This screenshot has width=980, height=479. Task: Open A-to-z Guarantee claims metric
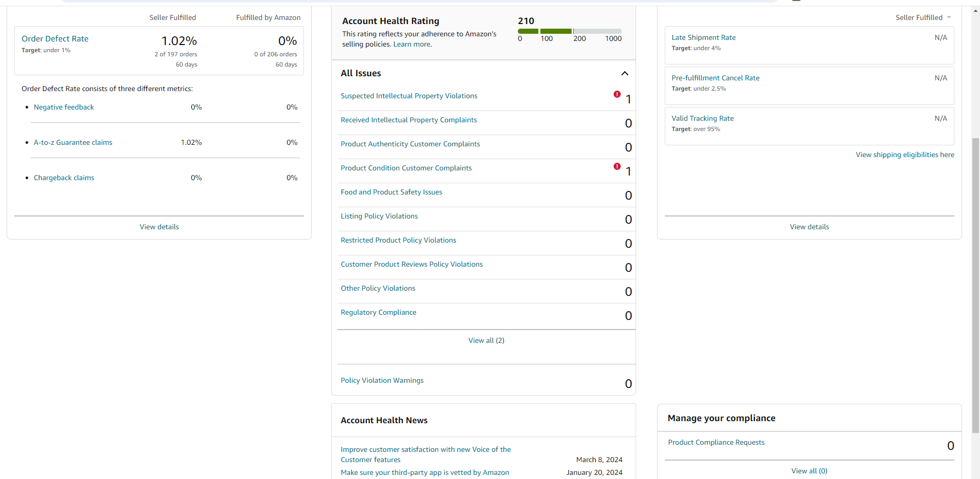(x=73, y=142)
